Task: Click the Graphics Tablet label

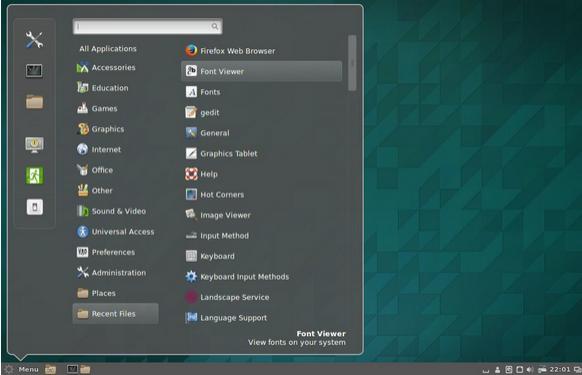Action: pyautogui.click(x=229, y=153)
